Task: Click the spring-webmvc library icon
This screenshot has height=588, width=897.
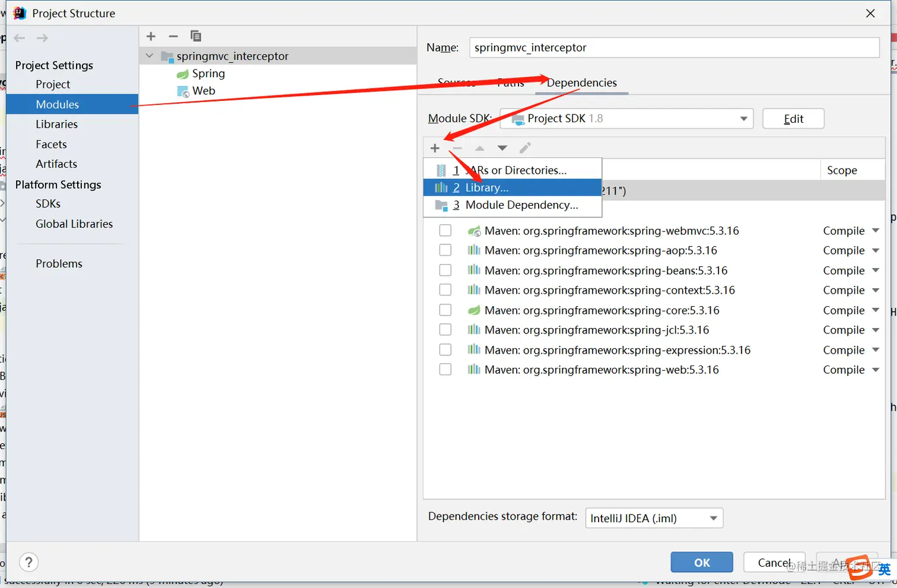Action: pos(474,231)
